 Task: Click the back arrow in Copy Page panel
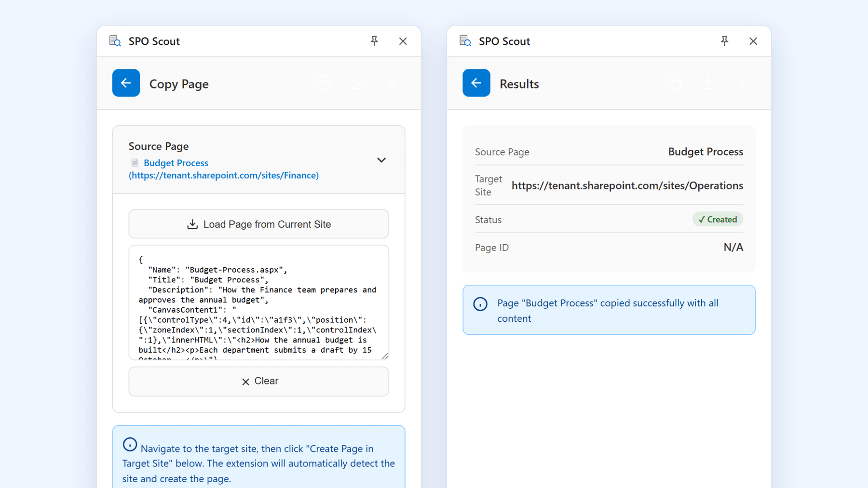126,83
